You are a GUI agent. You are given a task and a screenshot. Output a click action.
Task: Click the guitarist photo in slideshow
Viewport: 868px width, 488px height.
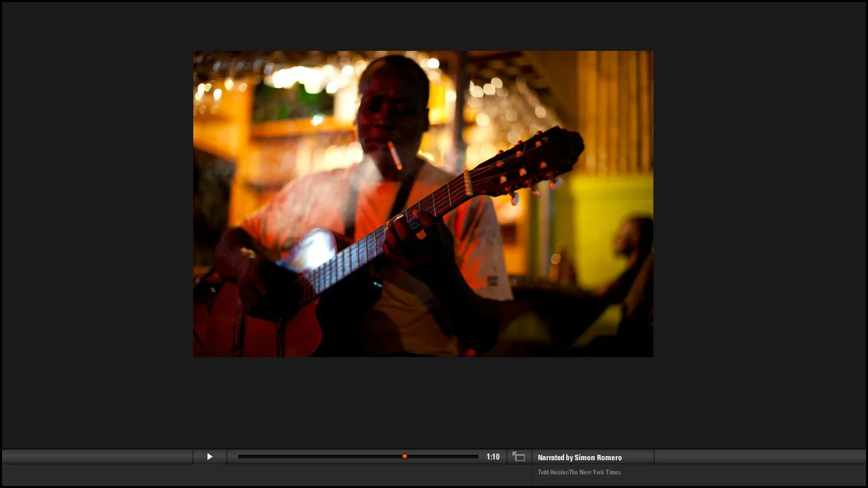click(x=423, y=204)
